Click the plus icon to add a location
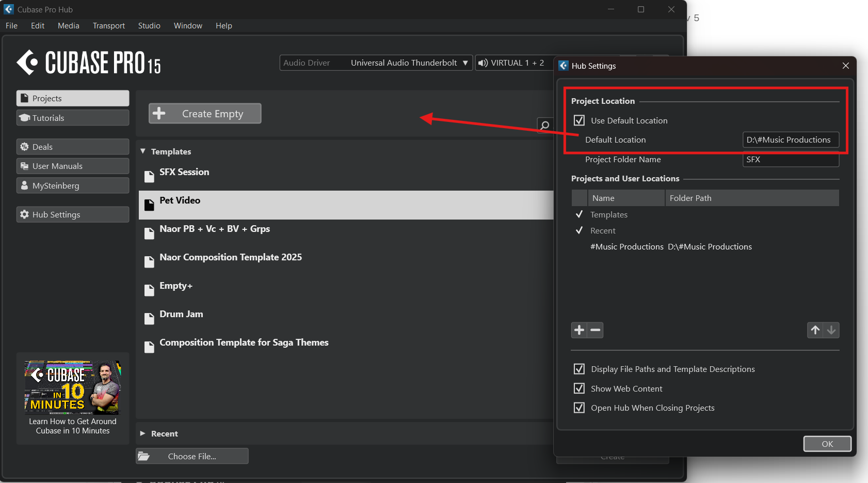This screenshot has height=483, width=868. [579, 330]
